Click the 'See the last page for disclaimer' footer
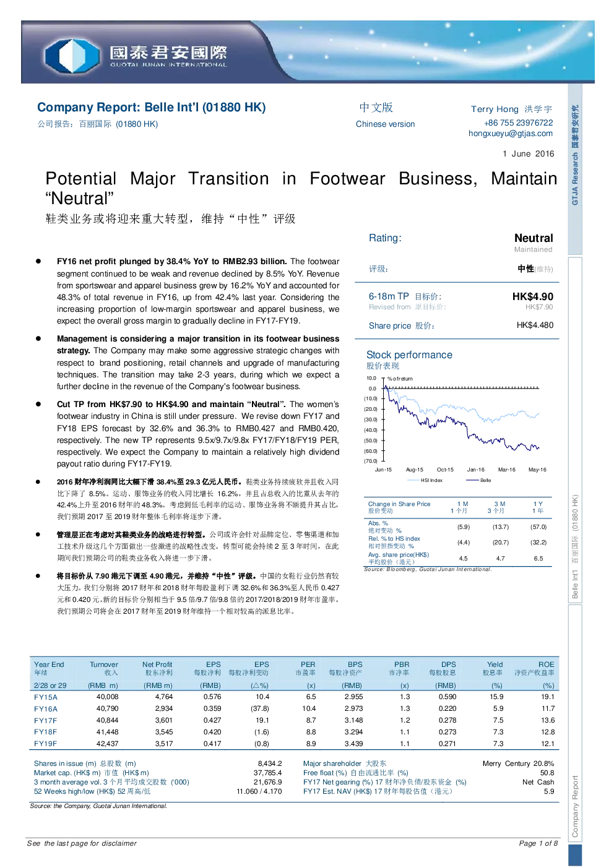Image resolution: width=614 pixels, height=868 pixels. pos(82,843)
